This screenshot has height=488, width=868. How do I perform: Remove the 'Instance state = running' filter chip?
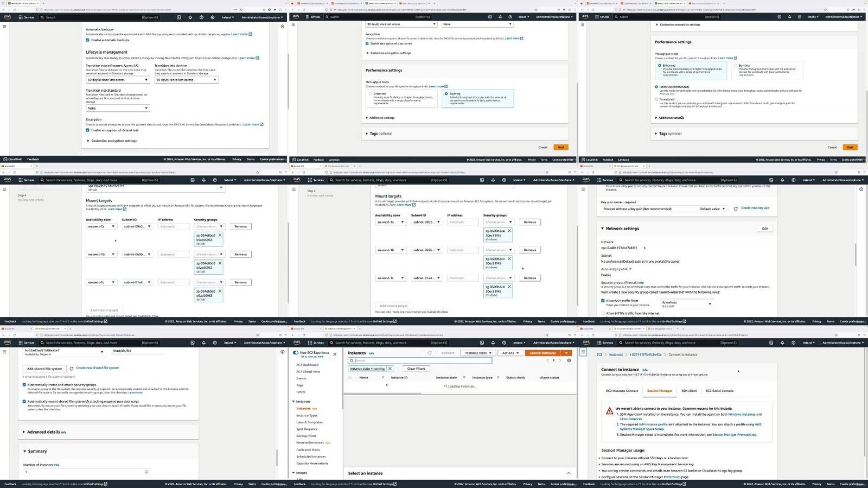coord(390,369)
